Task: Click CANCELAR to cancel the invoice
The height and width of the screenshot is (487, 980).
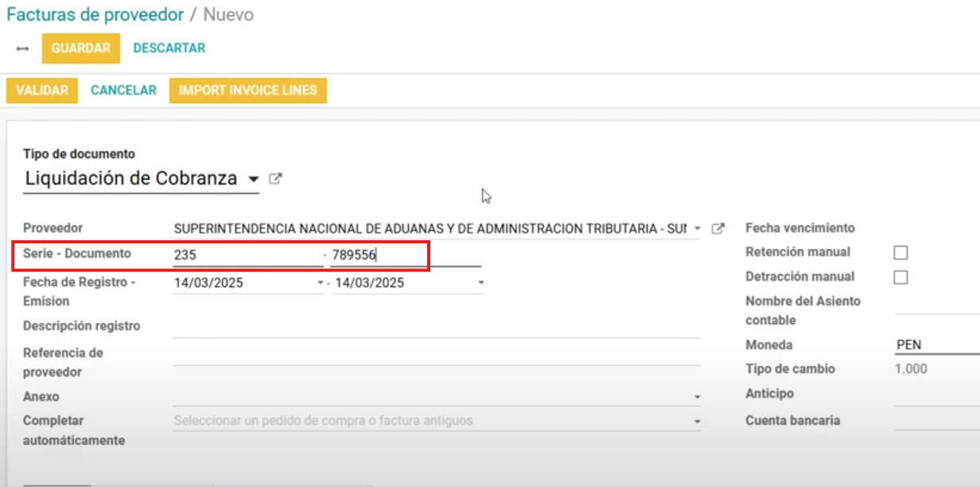Action: [x=123, y=90]
